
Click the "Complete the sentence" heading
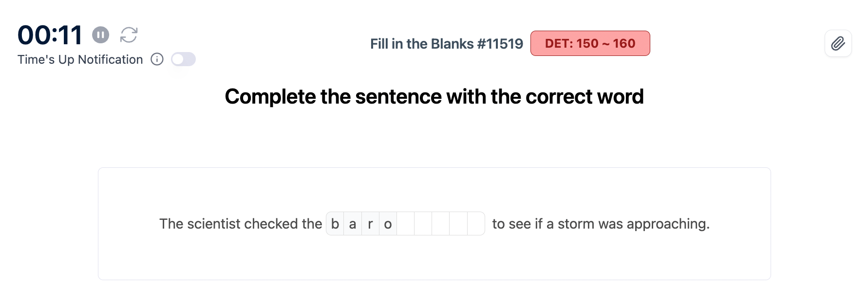click(x=434, y=96)
